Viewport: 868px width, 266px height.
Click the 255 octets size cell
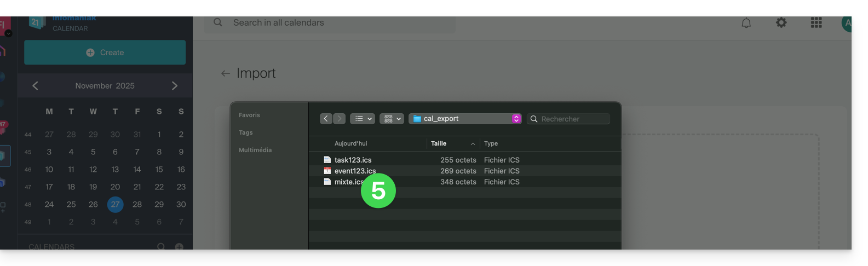[458, 160]
